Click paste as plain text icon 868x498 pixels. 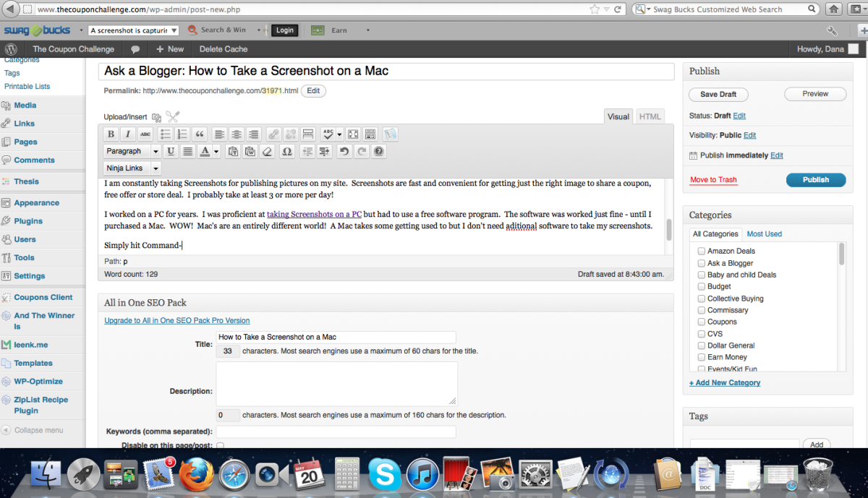coord(233,151)
